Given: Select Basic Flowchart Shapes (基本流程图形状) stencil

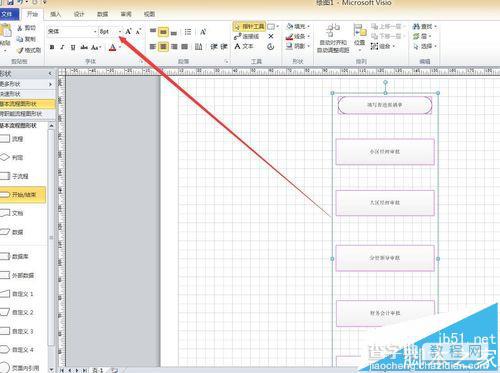Looking at the screenshot, I should tap(27, 104).
